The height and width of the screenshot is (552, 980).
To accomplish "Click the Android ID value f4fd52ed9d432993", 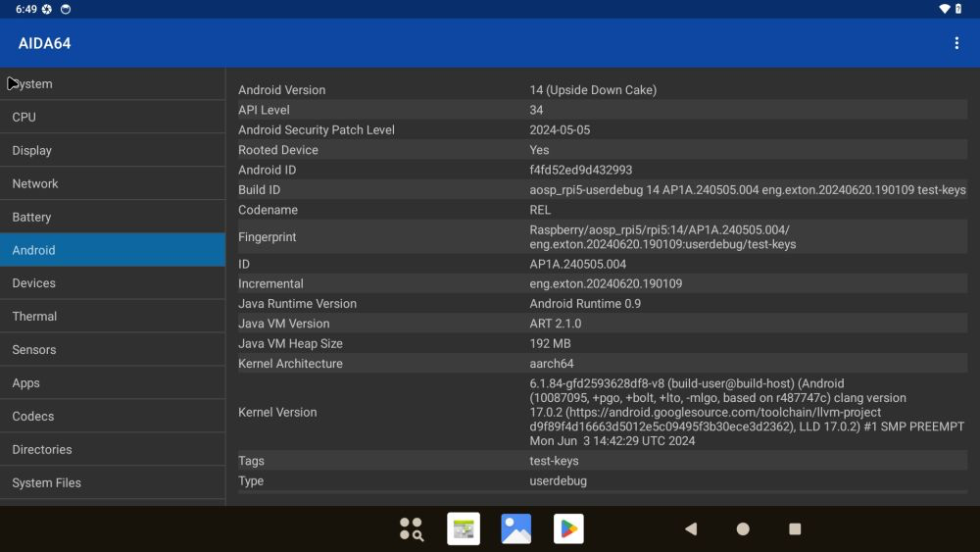I will pos(580,170).
